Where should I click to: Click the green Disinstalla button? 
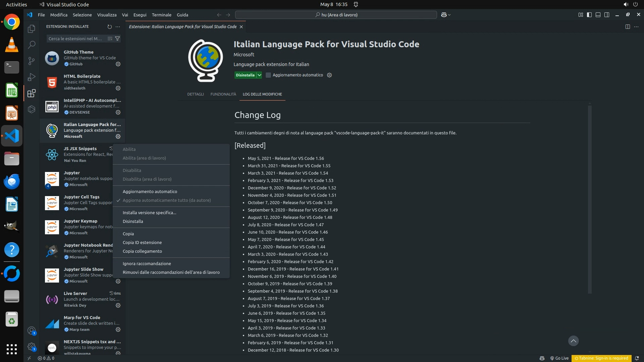coord(245,75)
